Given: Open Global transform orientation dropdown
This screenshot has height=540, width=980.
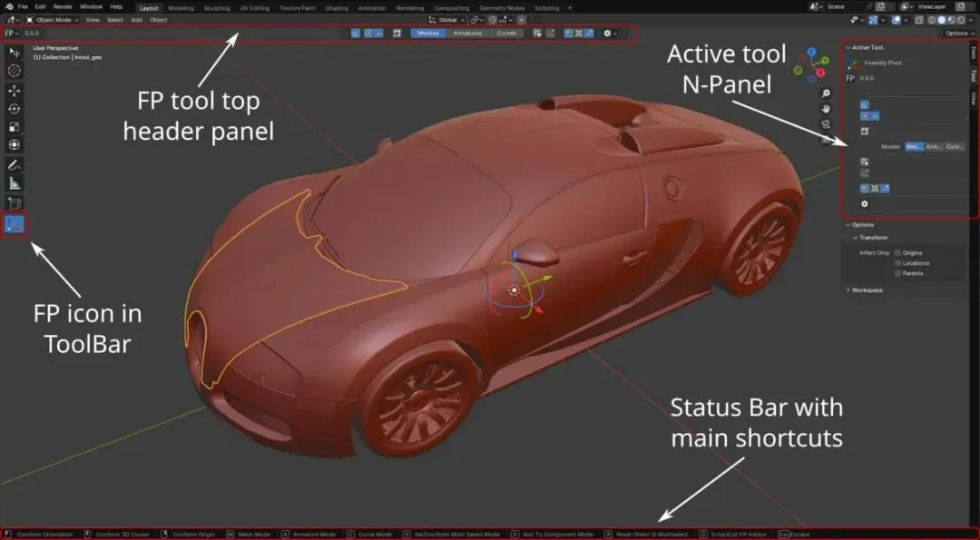Looking at the screenshot, I should click(x=446, y=20).
